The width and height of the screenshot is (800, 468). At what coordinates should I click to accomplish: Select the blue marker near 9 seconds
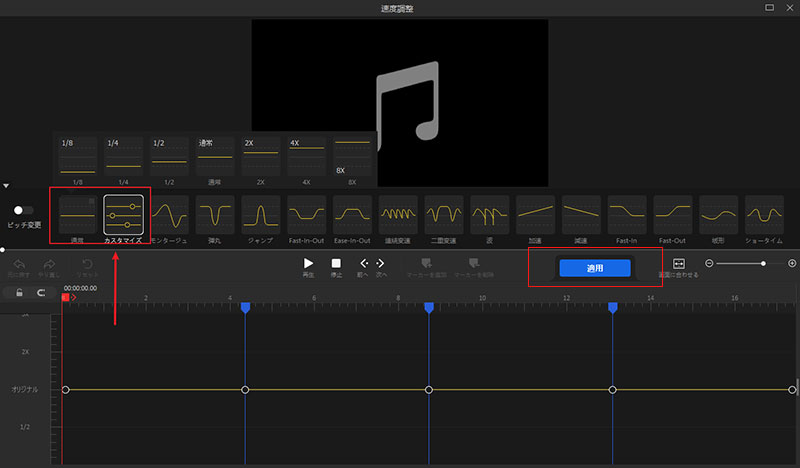429,307
